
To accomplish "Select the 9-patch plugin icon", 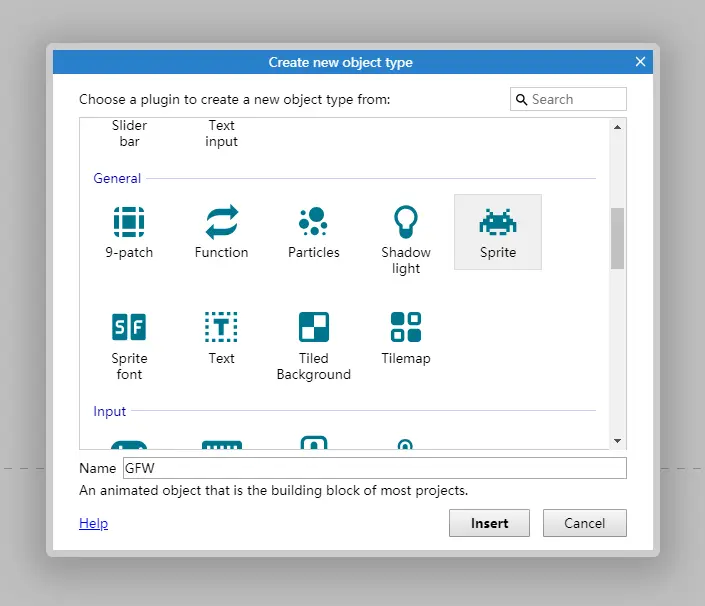I will click(129, 222).
